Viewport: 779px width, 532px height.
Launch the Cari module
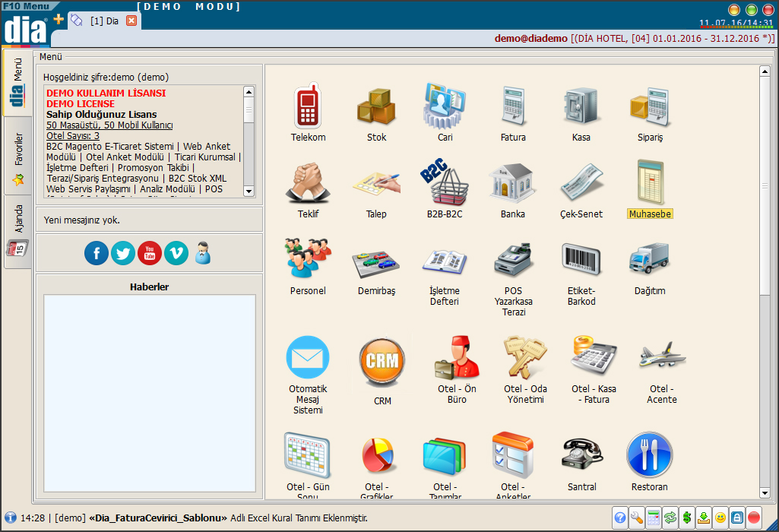click(x=445, y=112)
